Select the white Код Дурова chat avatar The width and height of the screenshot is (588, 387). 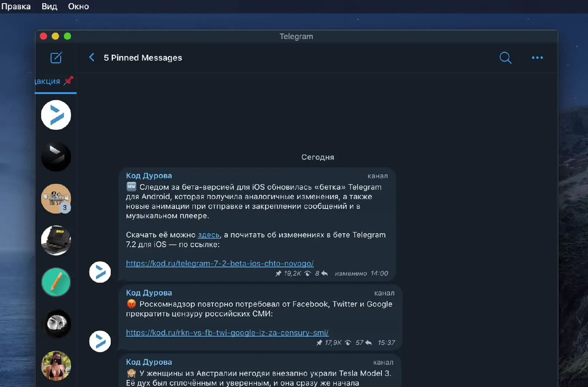pyautogui.click(x=56, y=115)
